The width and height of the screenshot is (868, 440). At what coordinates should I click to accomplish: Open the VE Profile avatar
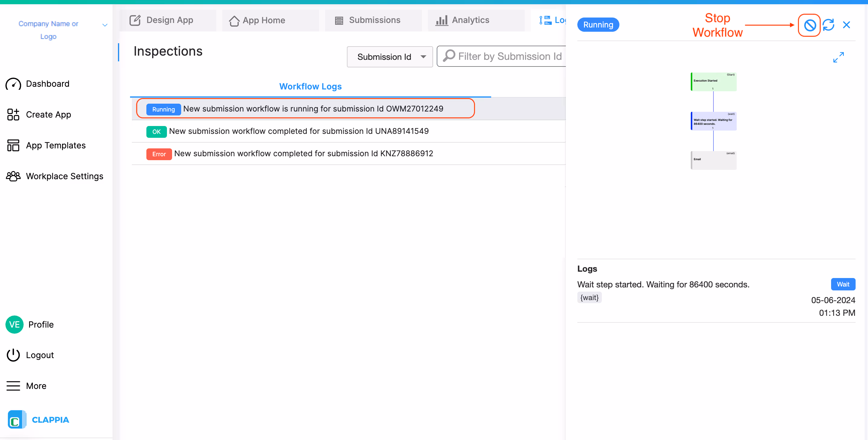point(15,325)
